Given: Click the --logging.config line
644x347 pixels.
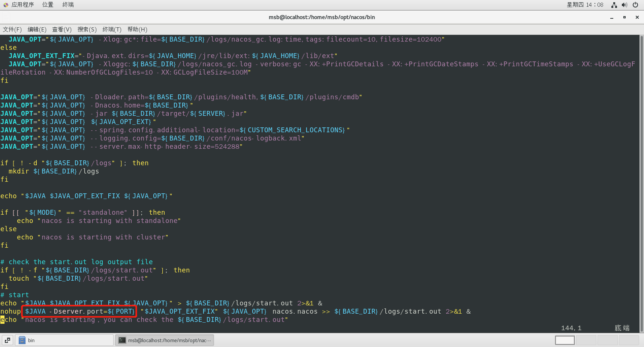Looking at the screenshot, I should [x=152, y=138].
